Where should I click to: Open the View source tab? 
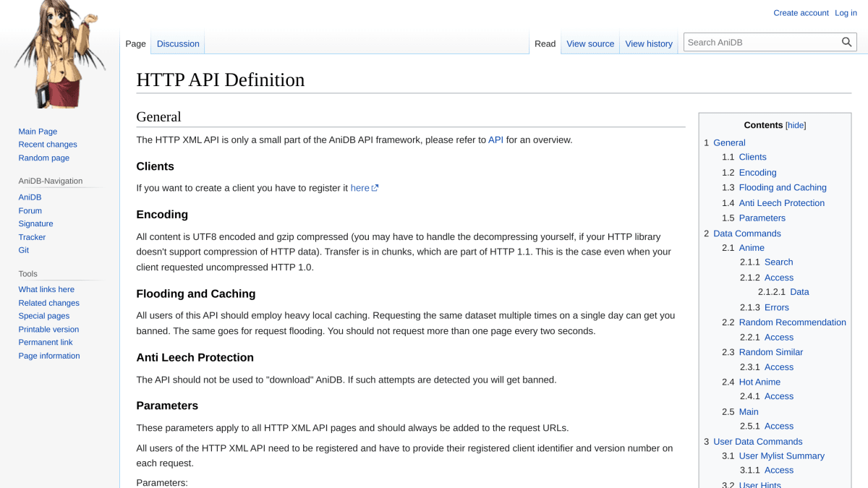(590, 43)
